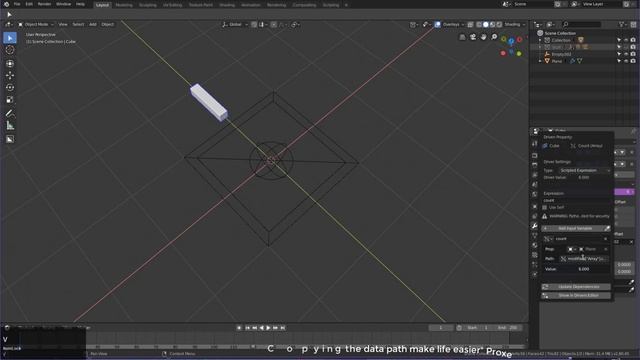Screen dimensions: 640x360
Task: Click Show in Drivers Editor button
Action: coord(576,296)
